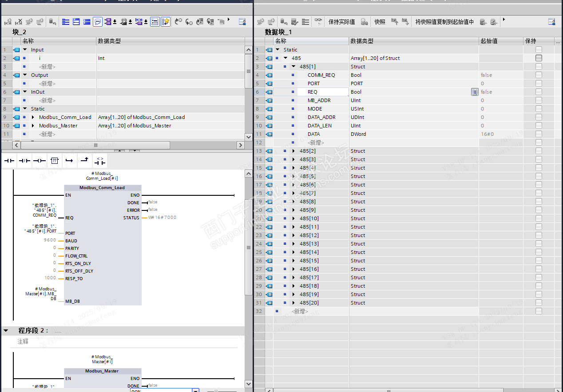Image resolution: width=563 pixels, height=392 pixels.
Task: Open the zoom percentage dropdown
Action: (195, 391)
